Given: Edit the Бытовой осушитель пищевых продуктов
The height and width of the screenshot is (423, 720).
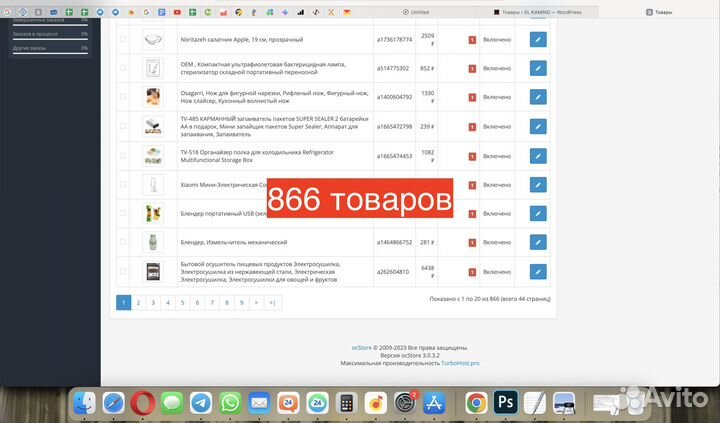Looking at the screenshot, I should coord(538,271).
